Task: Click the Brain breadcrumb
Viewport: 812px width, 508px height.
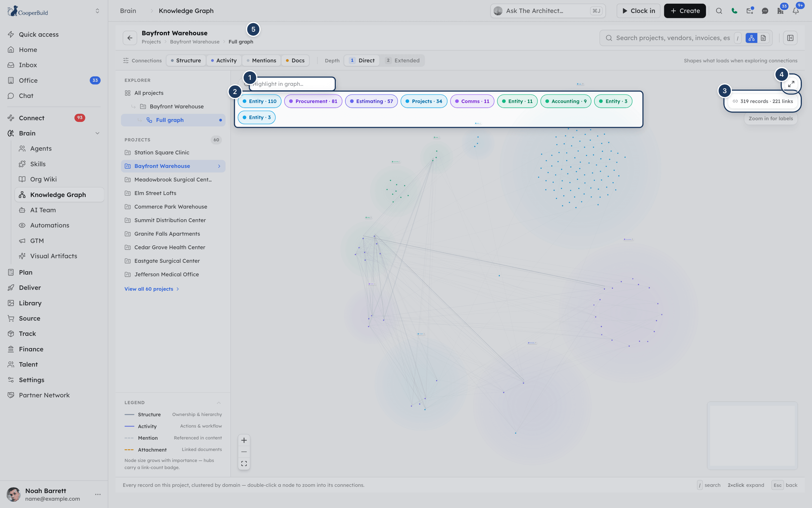Action: 128,11
